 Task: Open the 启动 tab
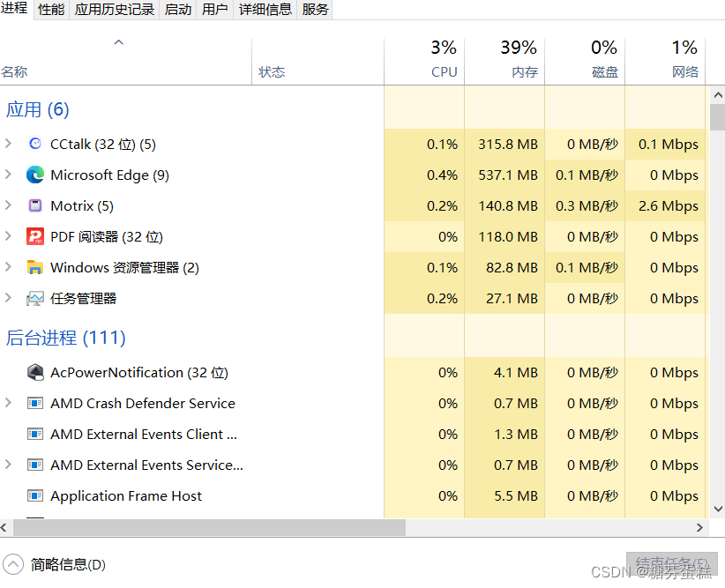coord(177,9)
